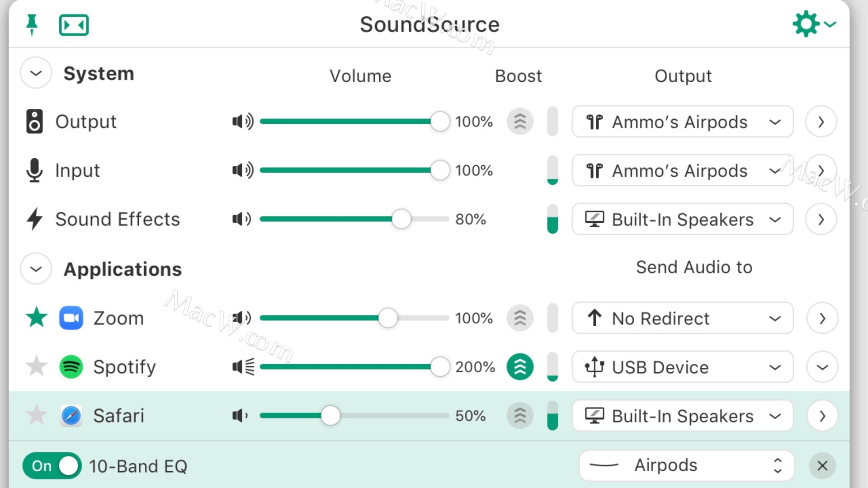Collapse the System section
This screenshot has width=868, height=488.
pyautogui.click(x=36, y=73)
